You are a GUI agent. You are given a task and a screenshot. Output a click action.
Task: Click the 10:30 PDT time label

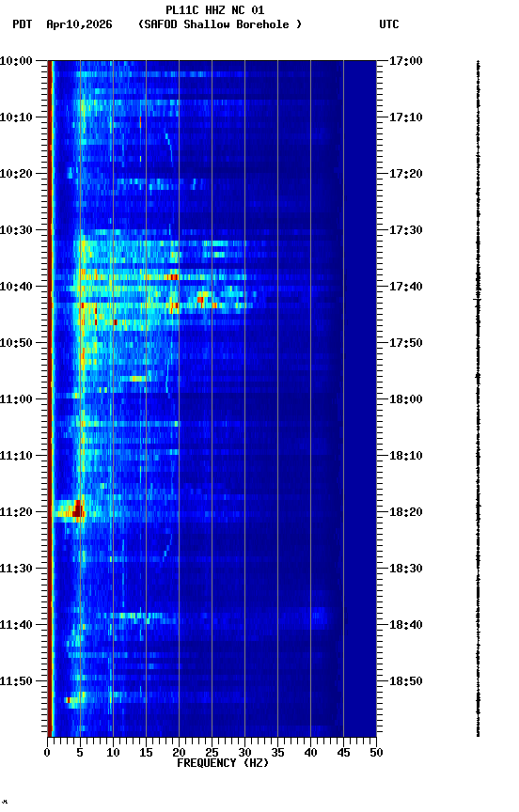[x=16, y=230]
